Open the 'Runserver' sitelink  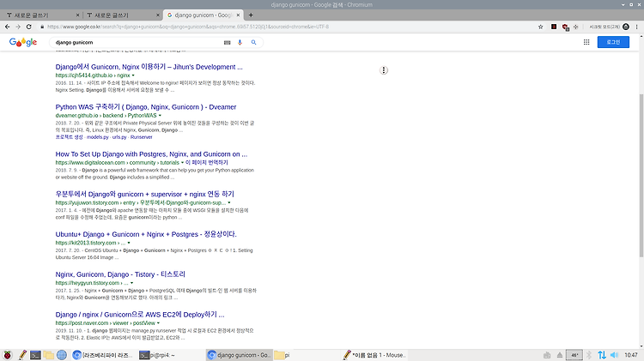(142, 137)
